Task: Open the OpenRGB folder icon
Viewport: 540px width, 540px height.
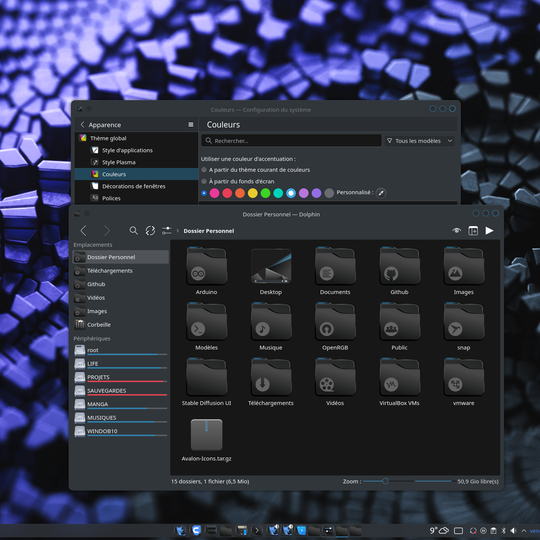Action: point(335,321)
